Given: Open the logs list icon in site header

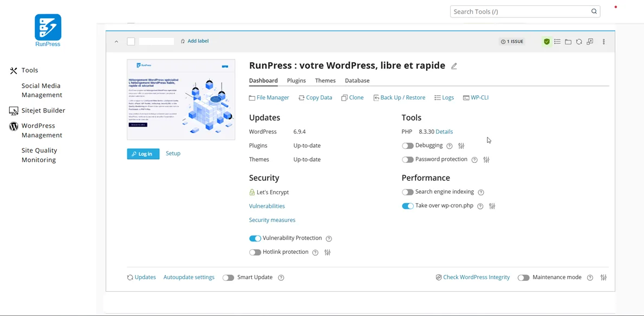Looking at the screenshot, I should tap(557, 42).
